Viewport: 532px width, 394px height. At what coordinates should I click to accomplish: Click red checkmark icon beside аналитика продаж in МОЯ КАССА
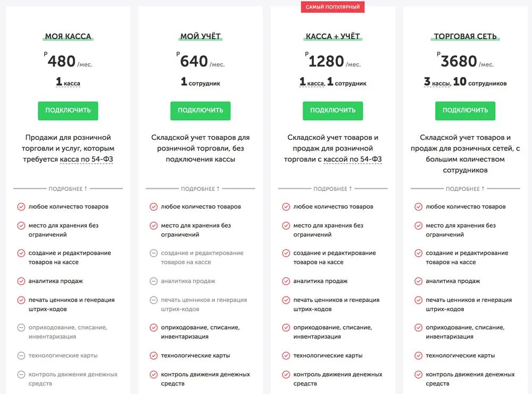pyautogui.click(x=21, y=281)
